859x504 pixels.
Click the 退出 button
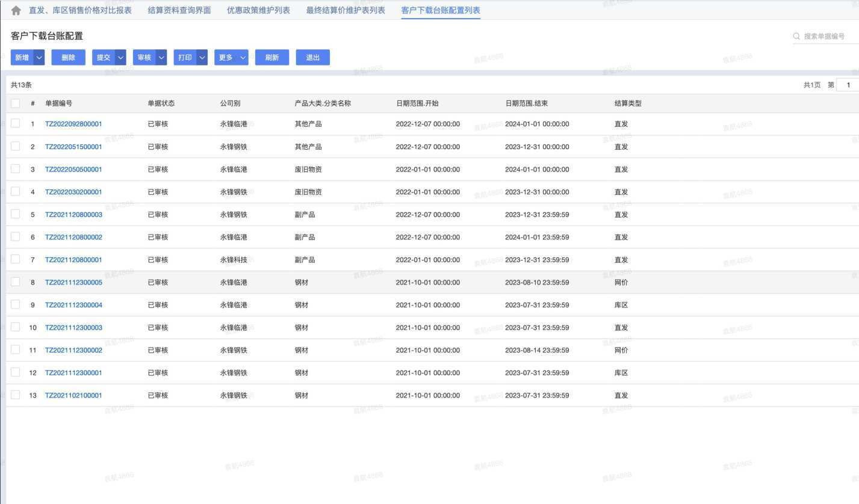[x=313, y=58]
